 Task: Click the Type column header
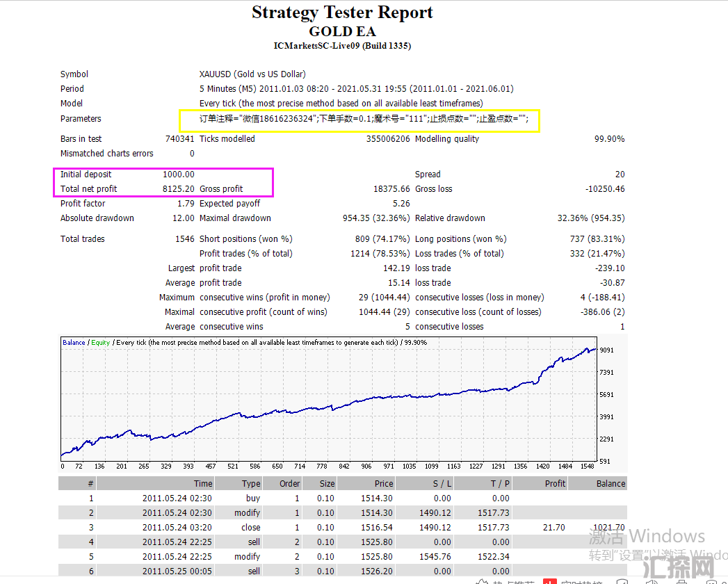point(251,484)
